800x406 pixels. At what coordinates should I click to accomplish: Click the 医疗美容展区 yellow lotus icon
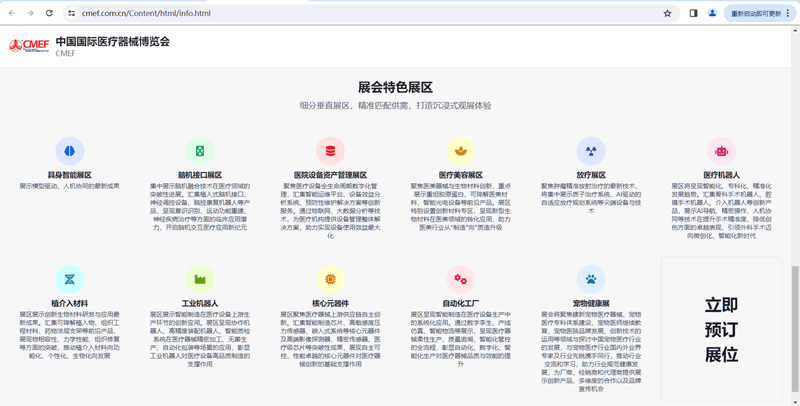460,151
